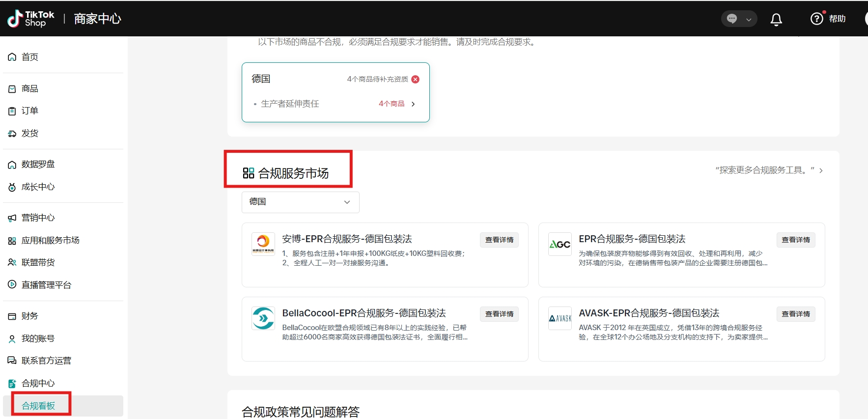Open the chat message icon dropdown
Image resolution: width=868 pixels, height=419 pixels.
(739, 19)
